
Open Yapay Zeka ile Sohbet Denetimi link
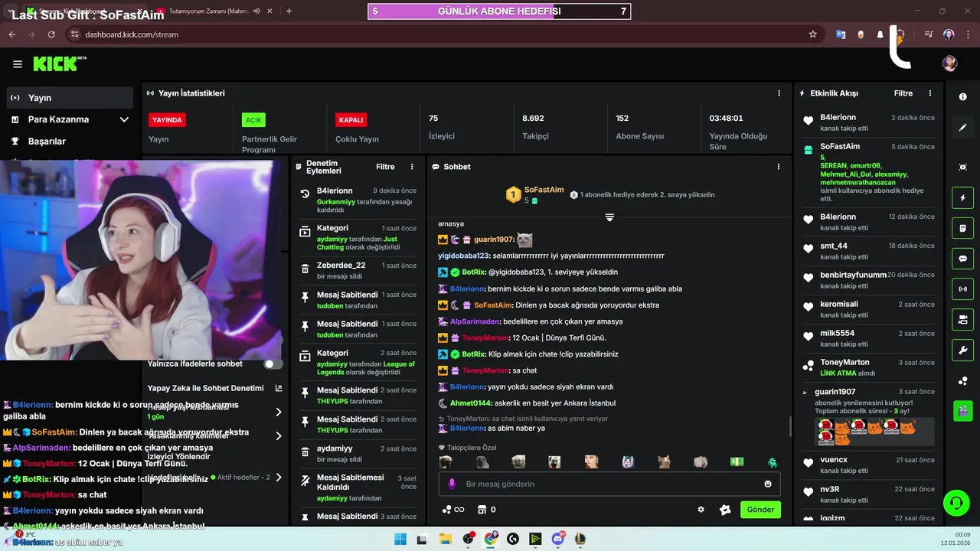point(279,388)
